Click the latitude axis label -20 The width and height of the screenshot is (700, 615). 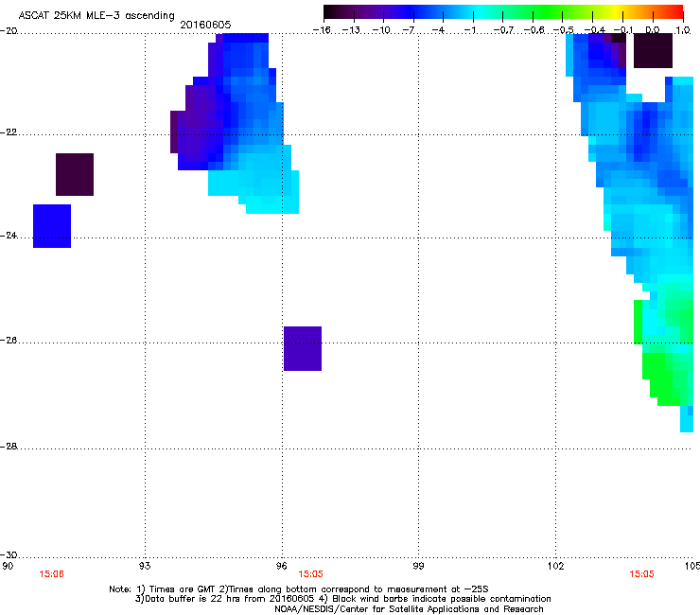point(9,31)
